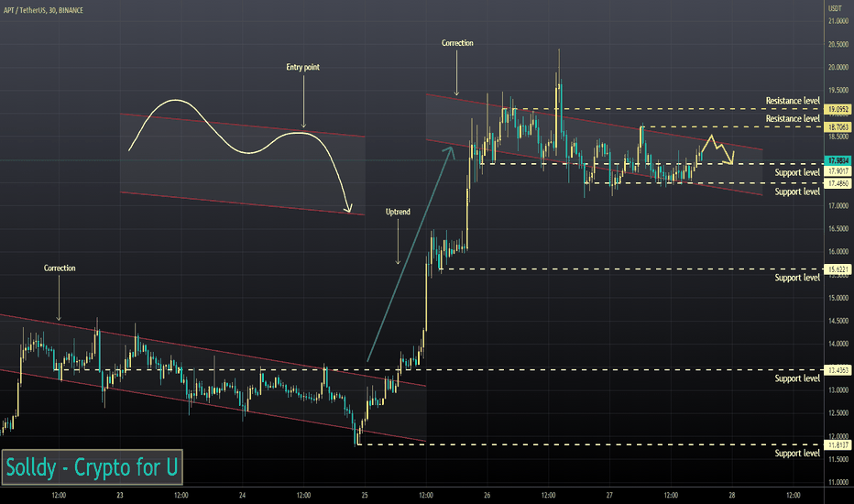This screenshot has height=504, width=854.
Task: Click the 12:00 label after date 28
Action: coord(794,495)
